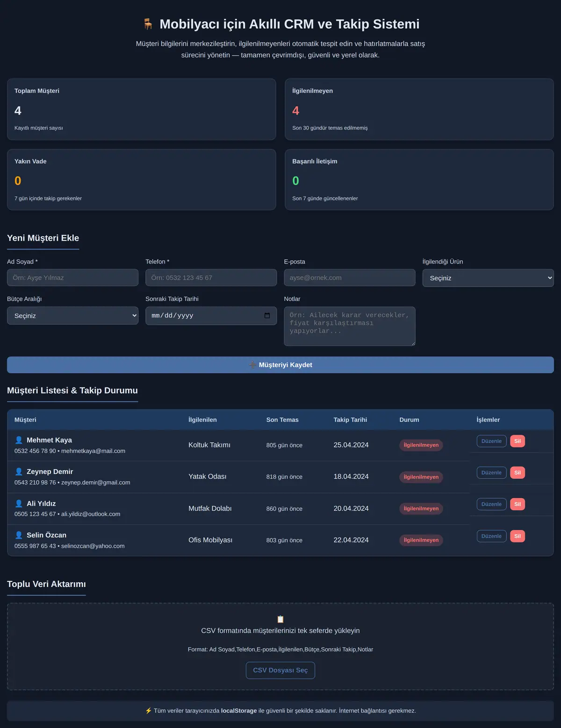Open the Yakın Vade stat card
The width and height of the screenshot is (561, 728).
(x=141, y=179)
